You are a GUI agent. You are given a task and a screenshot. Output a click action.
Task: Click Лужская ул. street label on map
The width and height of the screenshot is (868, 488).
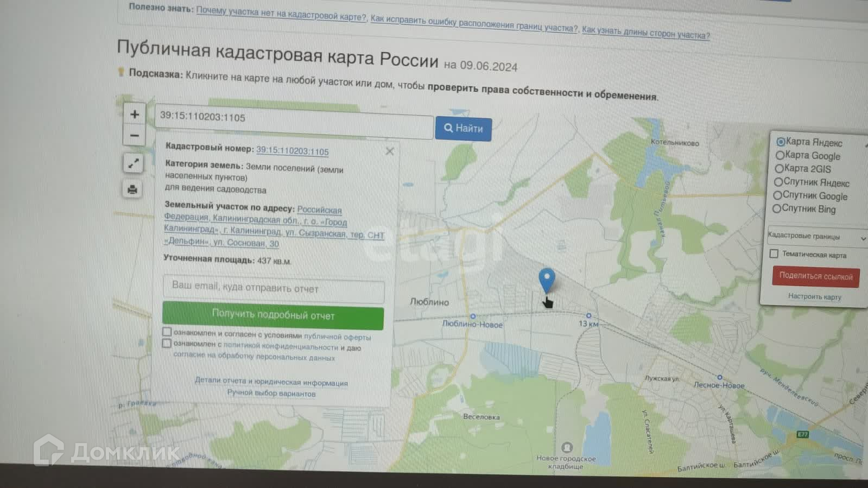point(662,378)
